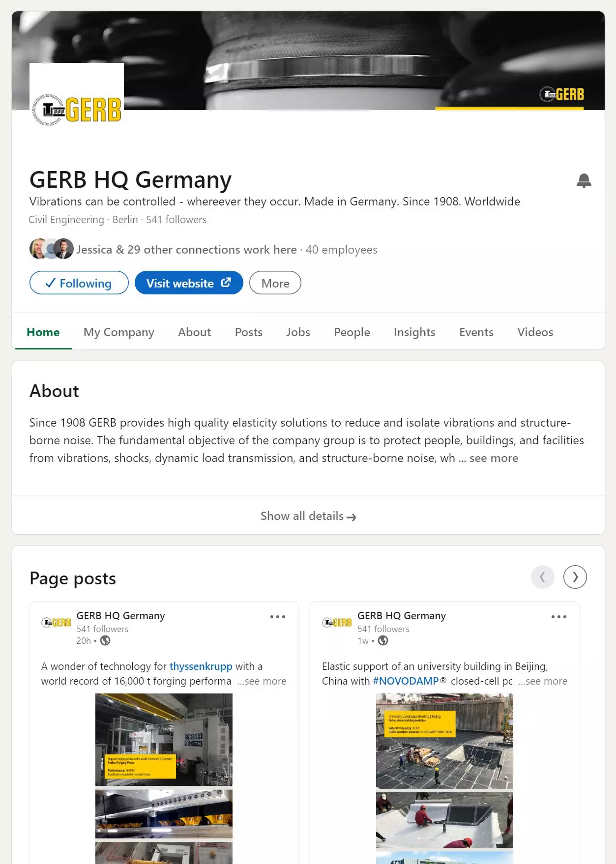
Task: Show previous page posts with left arrow
Action: pos(543,577)
